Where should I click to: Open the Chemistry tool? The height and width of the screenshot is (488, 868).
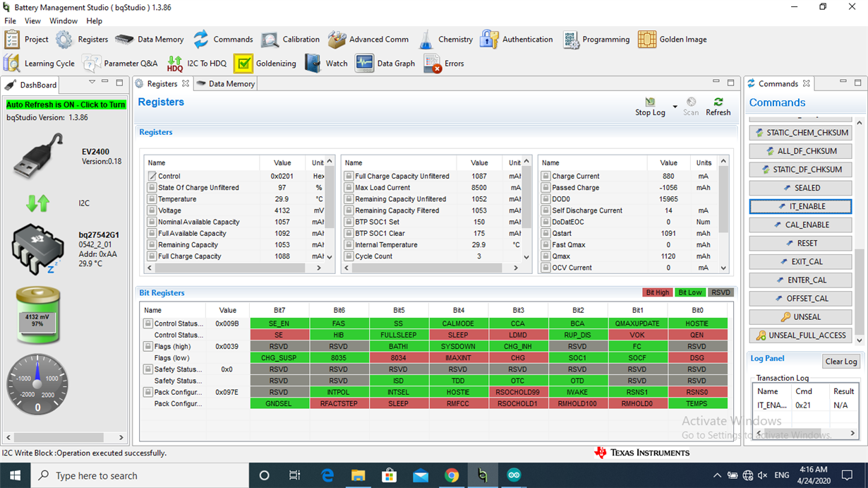(x=445, y=40)
